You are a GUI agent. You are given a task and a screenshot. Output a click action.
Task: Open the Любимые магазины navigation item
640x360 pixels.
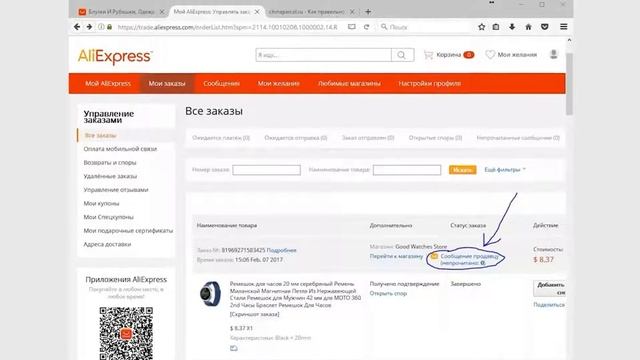(349, 84)
